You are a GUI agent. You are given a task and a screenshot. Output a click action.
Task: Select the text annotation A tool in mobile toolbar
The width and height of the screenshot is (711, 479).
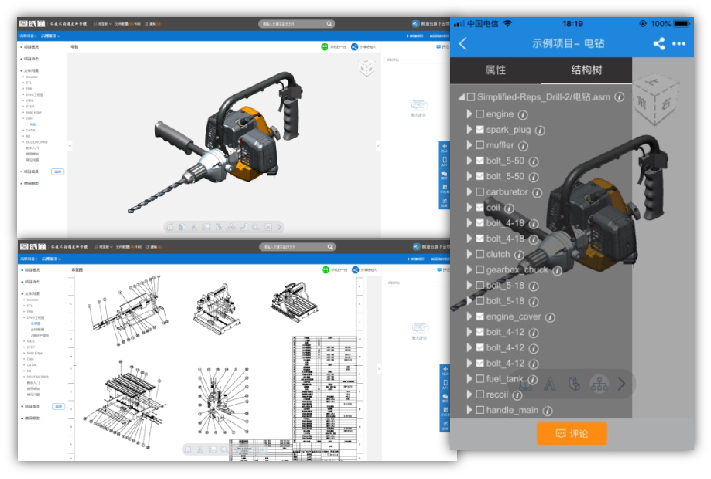[550, 385]
